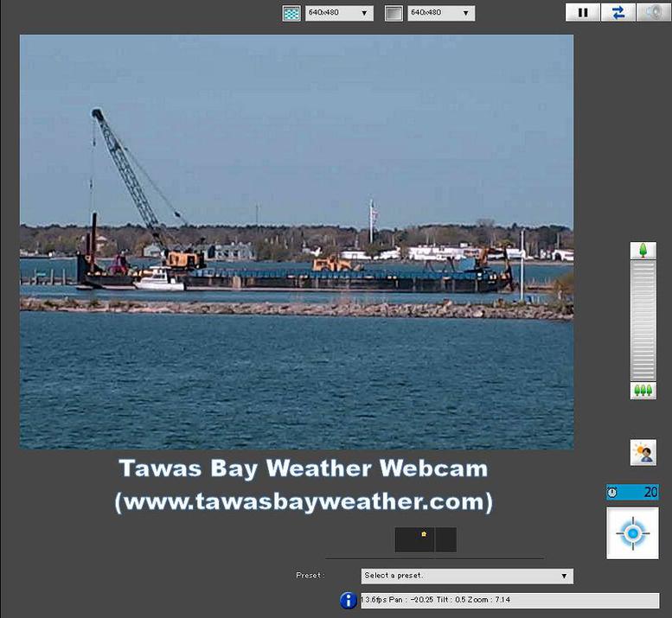
Task: Open the first 640x480 resolution dropdown
Action: coord(339,13)
